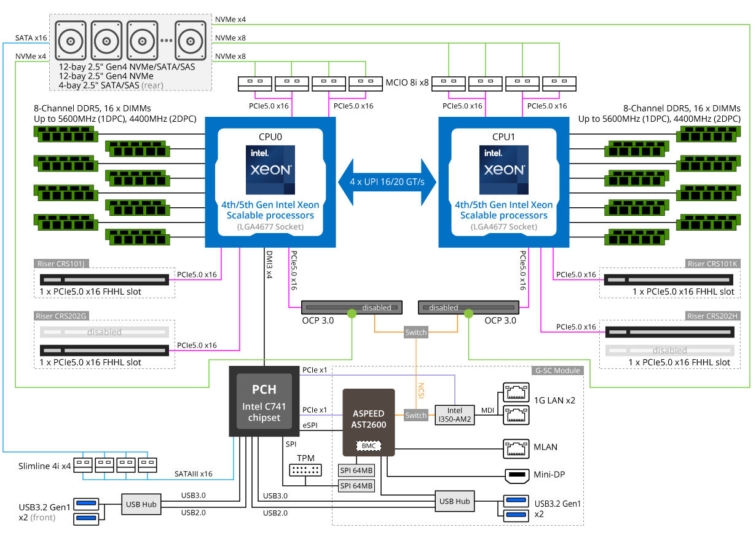Screen dimensions: 756x535
Task: Click the G-SC Module label tag
Action: coord(556,371)
